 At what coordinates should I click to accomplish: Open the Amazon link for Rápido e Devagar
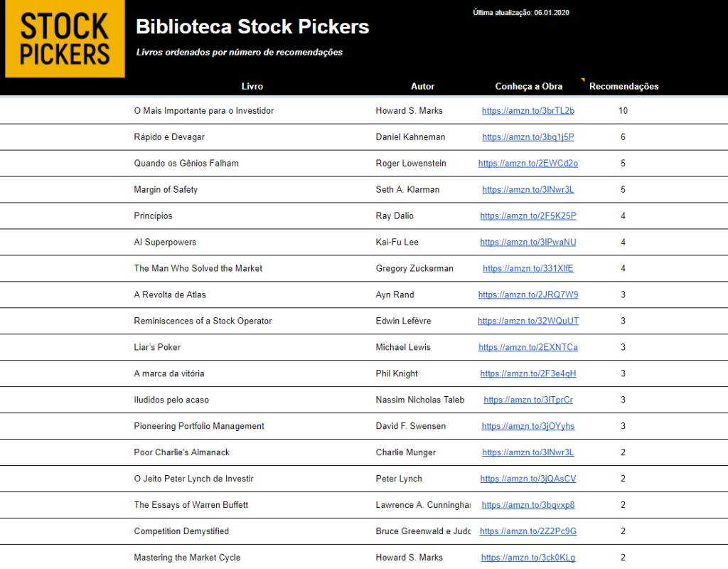point(528,137)
